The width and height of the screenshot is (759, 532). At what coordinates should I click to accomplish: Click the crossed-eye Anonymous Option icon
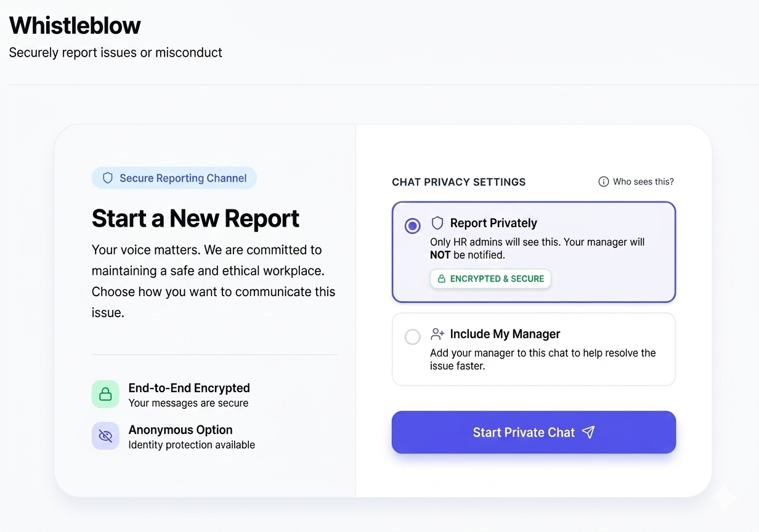click(105, 436)
